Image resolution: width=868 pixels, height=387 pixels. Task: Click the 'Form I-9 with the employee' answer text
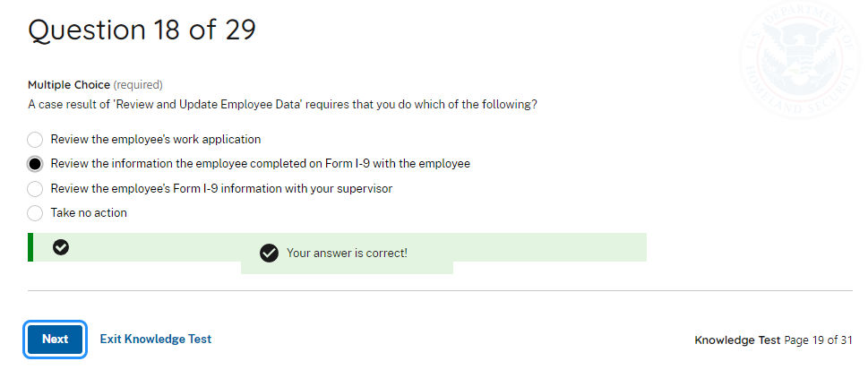[x=260, y=164]
